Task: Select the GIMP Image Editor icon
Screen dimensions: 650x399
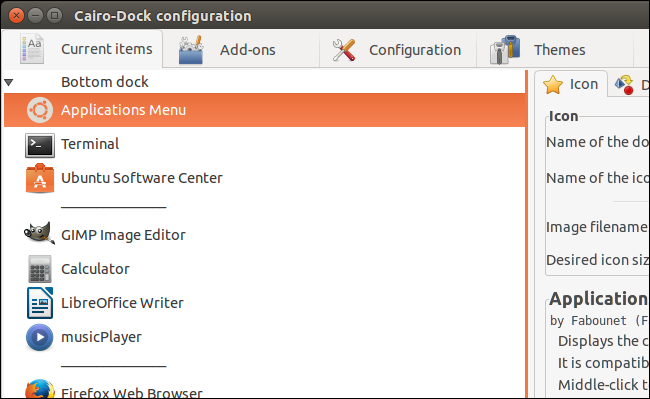Action: pos(39,233)
